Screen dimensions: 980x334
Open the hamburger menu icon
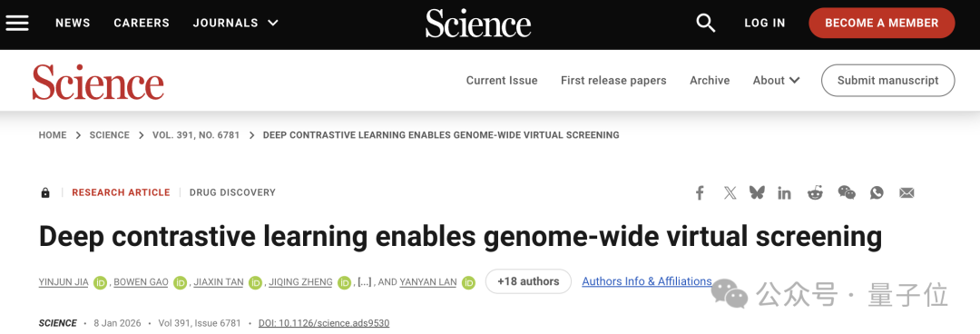pos(17,23)
